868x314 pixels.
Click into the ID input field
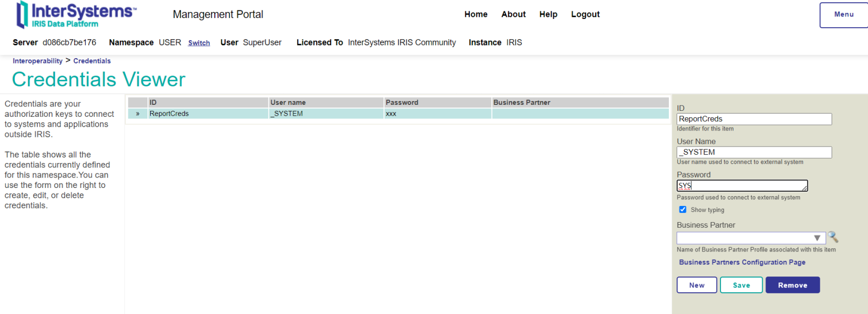(x=754, y=119)
